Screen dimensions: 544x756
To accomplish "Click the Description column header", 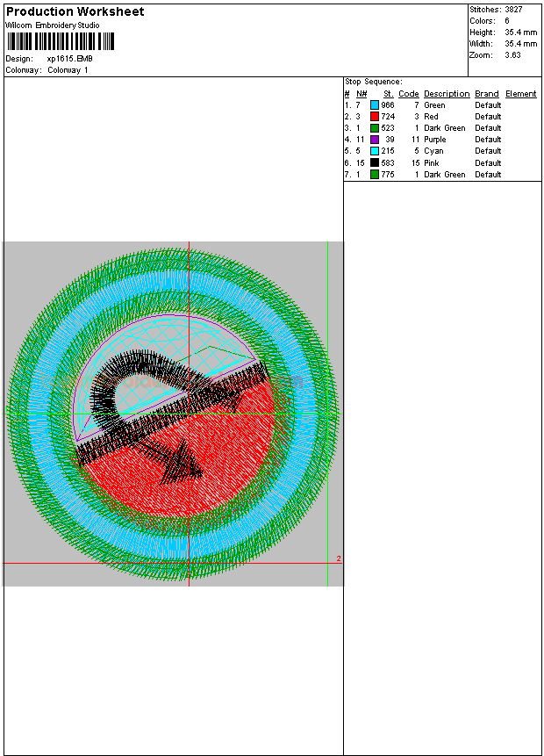I will pyautogui.click(x=447, y=94).
